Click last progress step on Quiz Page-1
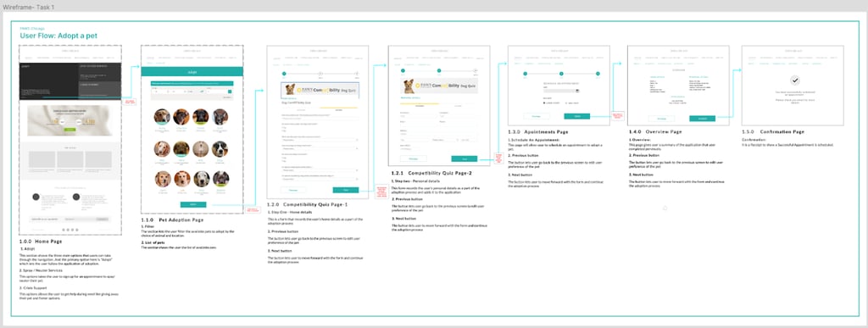Viewport: 868px width, 328px height. pyautogui.click(x=357, y=74)
